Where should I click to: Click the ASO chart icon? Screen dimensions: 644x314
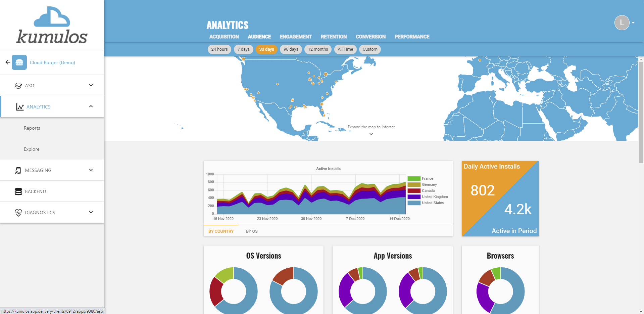(18, 86)
